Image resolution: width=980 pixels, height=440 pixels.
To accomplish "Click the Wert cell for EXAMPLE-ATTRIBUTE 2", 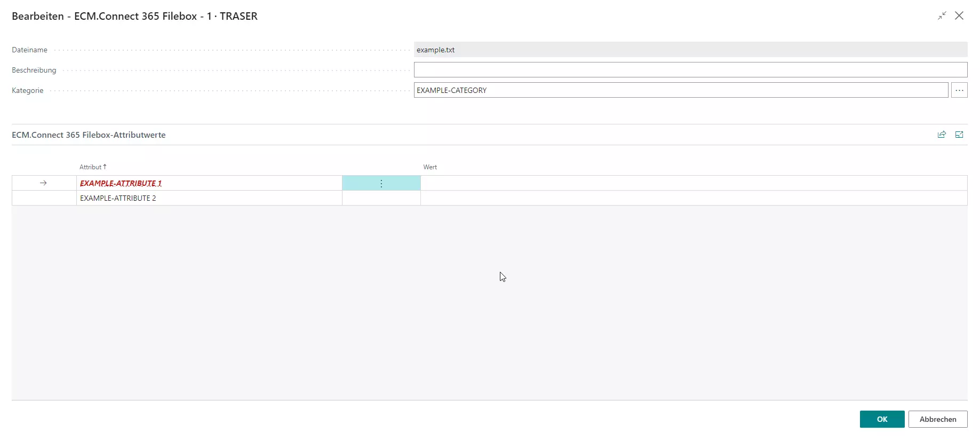I will point(693,198).
